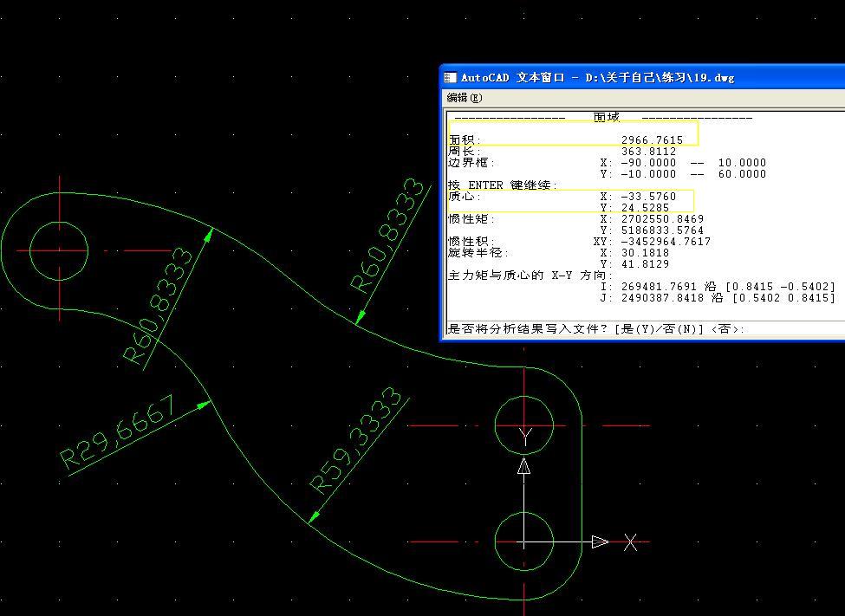Click the 面域 header line
Image resolution: width=845 pixels, height=616 pixels.
pos(603,117)
